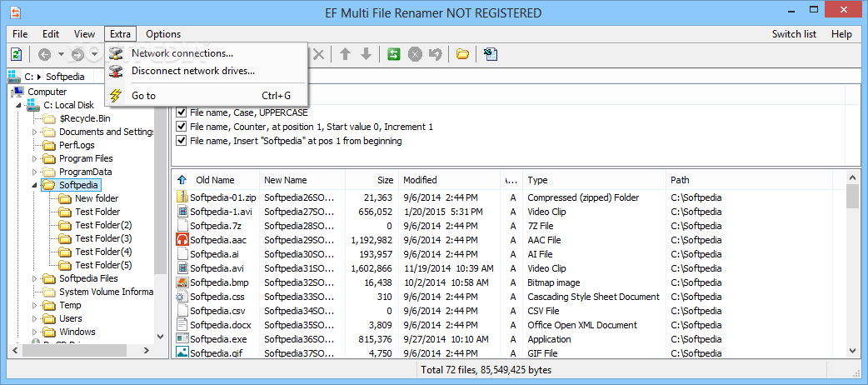
Task: Click Switch list in the menu bar
Action: (x=795, y=34)
